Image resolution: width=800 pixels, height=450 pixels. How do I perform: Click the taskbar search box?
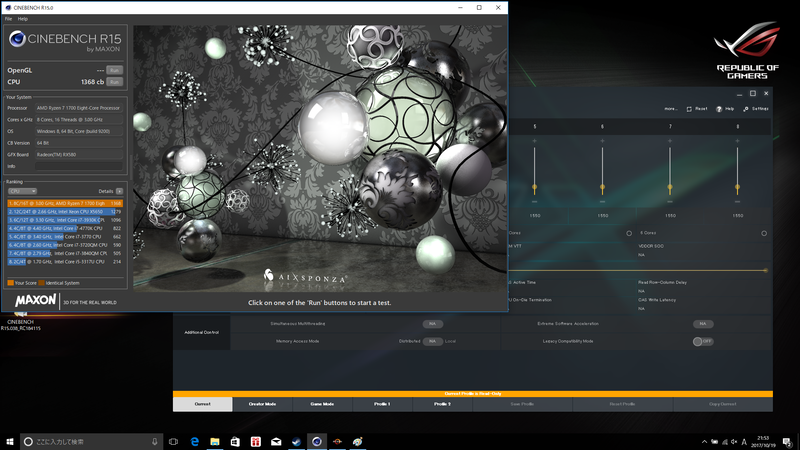91,442
